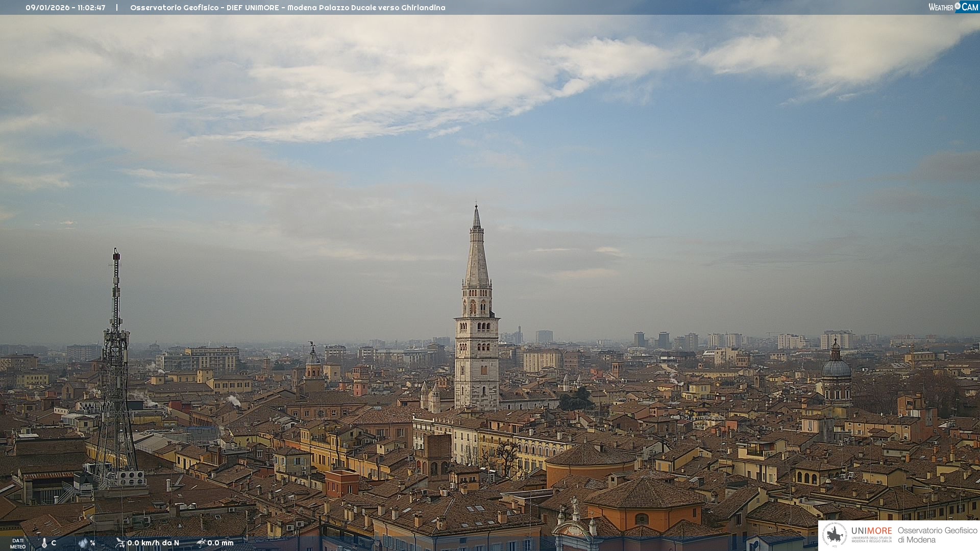This screenshot has width=980, height=551.
Task: Click the thermometer temperature icon
Action: click(x=44, y=543)
